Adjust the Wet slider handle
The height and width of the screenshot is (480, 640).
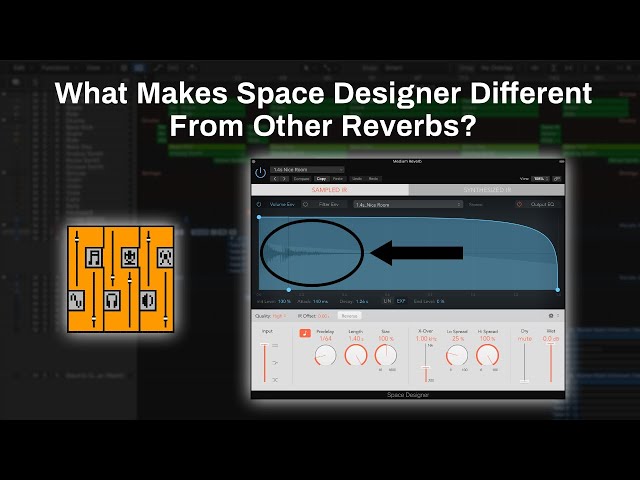(551, 344)
